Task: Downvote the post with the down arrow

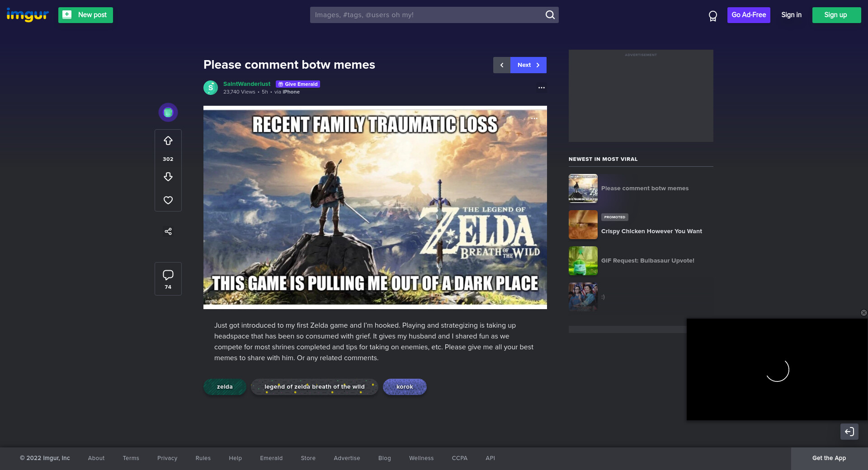Action: pos(168,177)
